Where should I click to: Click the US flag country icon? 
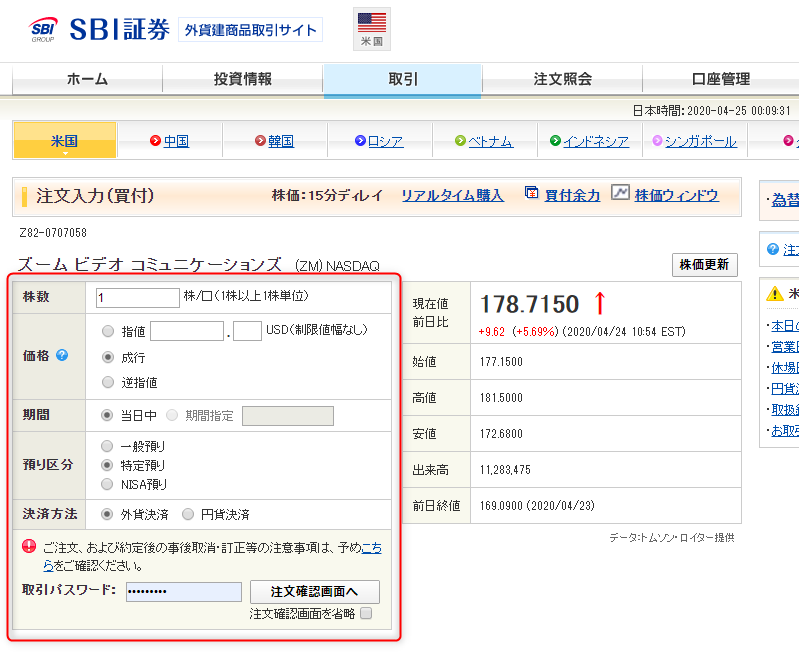tap(372, 29)
